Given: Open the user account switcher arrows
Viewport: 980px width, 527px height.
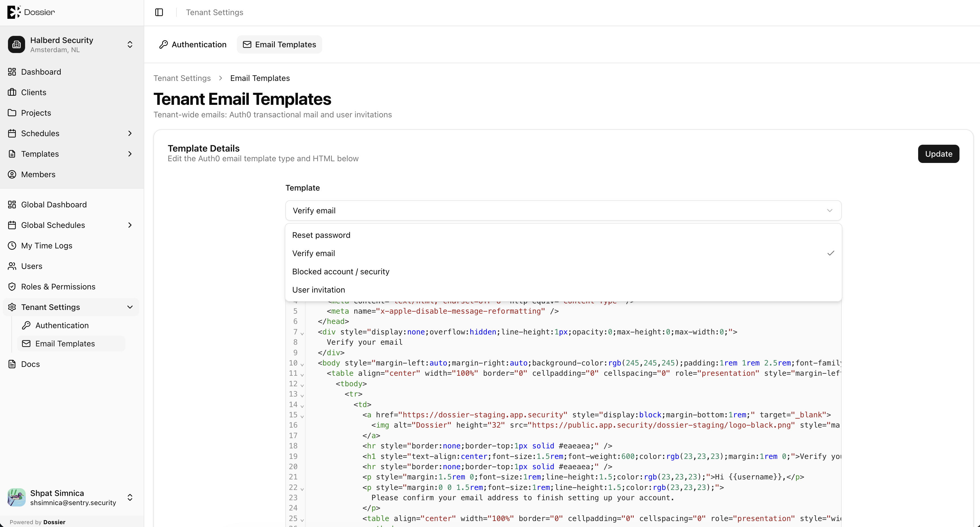Looking at the screenshot, I should [130, 497].
